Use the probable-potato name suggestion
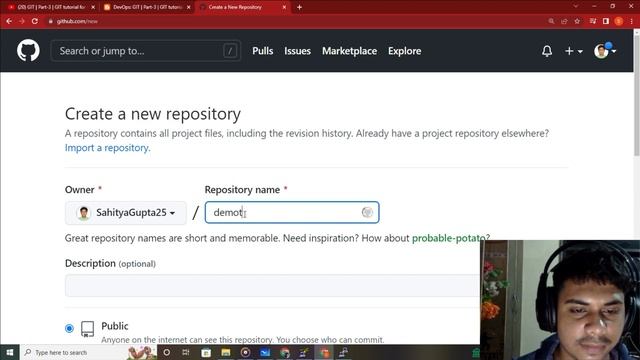 coord(449,238)
